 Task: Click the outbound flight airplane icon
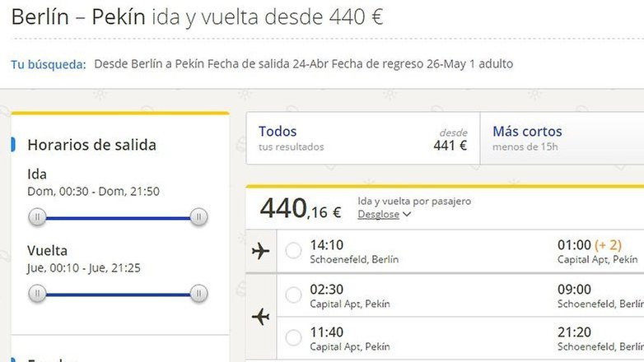pyautogui.click(x=261, y=251)
